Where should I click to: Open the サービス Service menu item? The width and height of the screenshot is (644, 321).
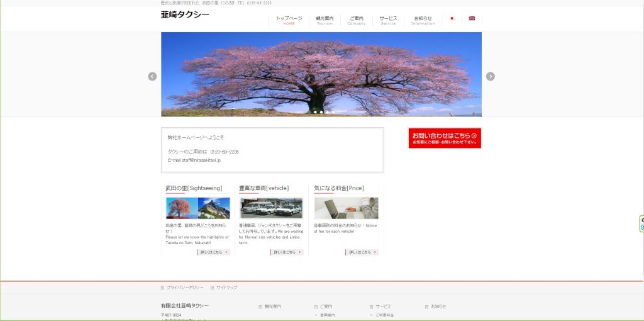[388, 20]
